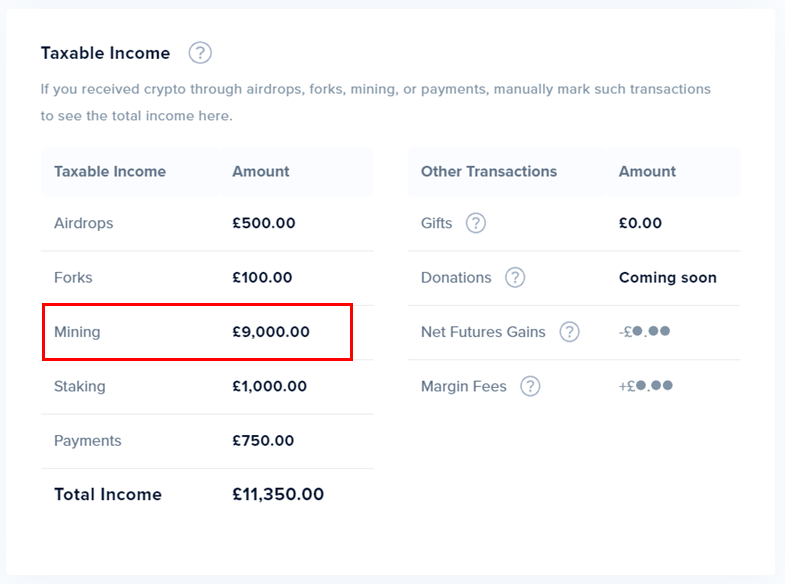Click the Donations Coming soon text

pos(667,278)
